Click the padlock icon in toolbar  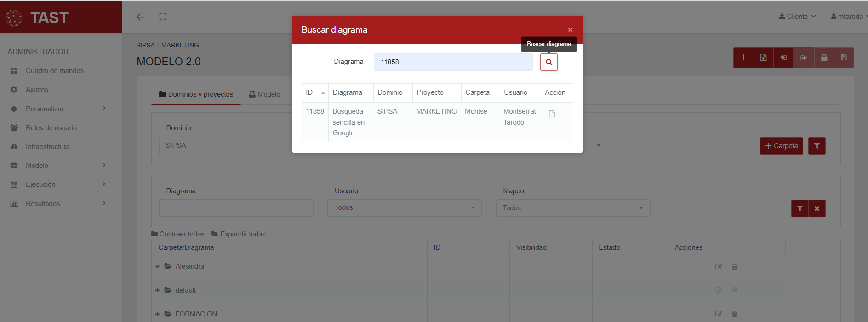click(x=824, y=57)
